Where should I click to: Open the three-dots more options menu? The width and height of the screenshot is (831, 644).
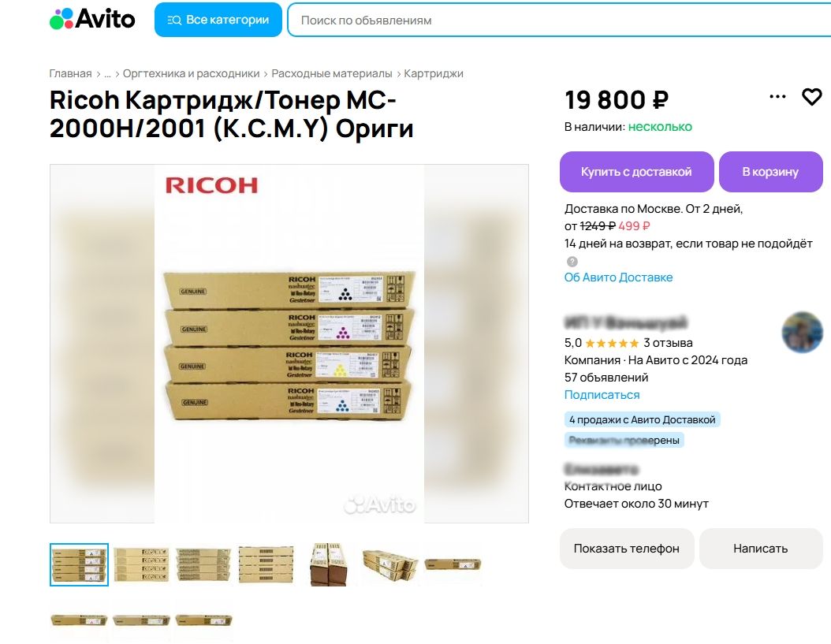coord(777,96)
